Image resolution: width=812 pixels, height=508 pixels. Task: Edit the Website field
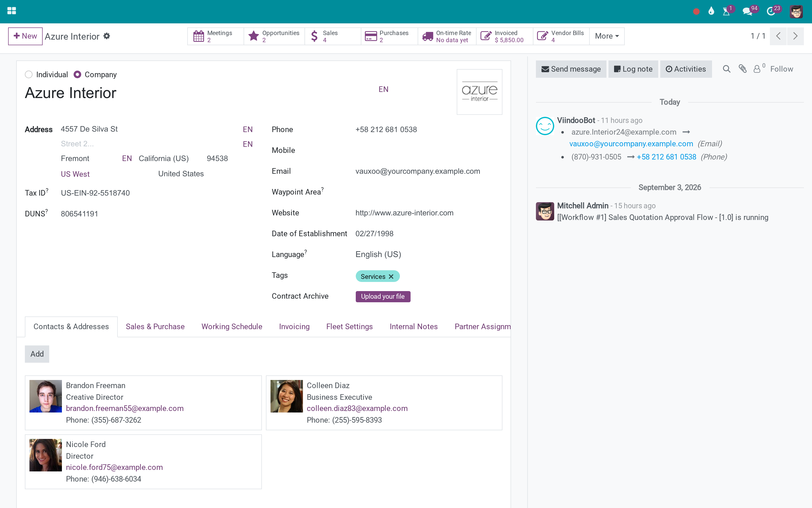tap(429, 213)
